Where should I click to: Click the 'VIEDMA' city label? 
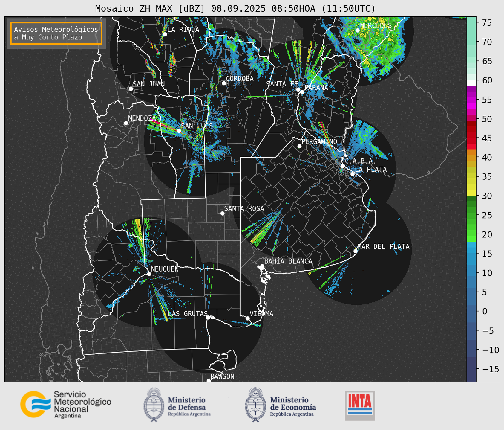coord(261,314)
